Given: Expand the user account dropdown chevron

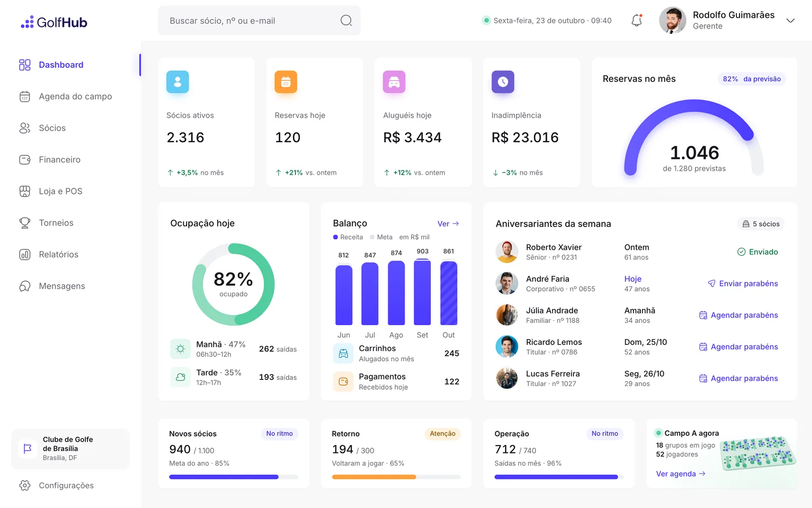Looking at the screenshot, I should [x=790, y=21].
